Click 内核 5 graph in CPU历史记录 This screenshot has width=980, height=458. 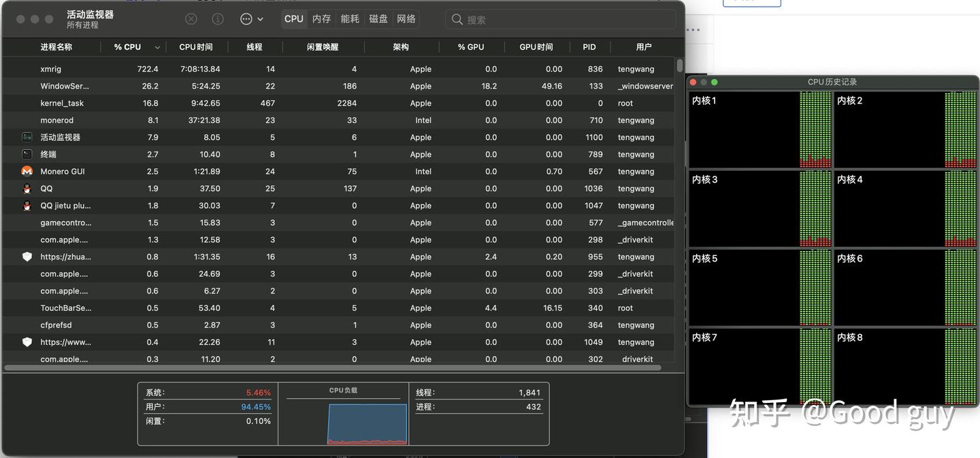coord(760,287)
